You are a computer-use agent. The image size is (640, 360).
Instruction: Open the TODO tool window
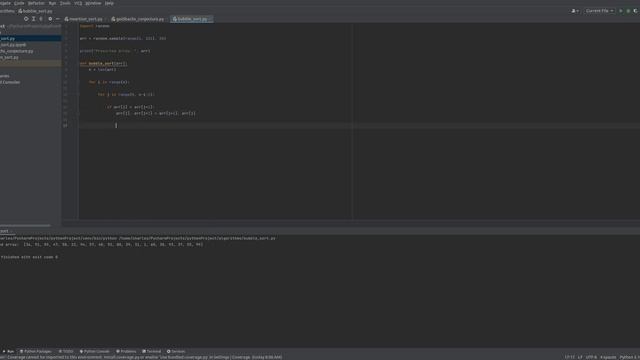66,351
